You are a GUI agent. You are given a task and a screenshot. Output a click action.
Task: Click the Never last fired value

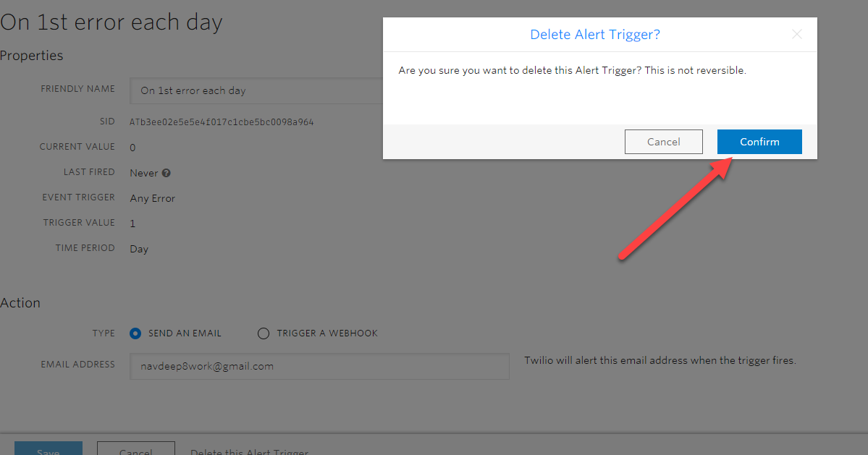pyautogui.click(x=143, y=173)
